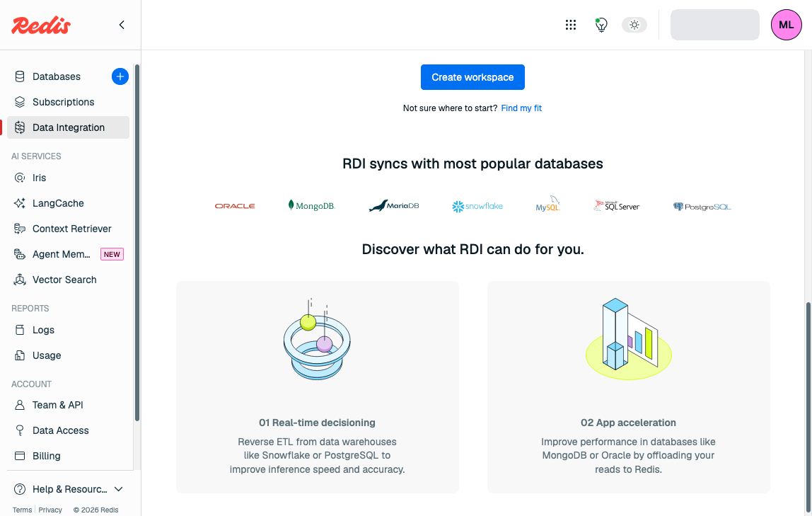The width and height of the screenshot is (812, 516).
Task: Click the Billing card icon
Action: (x=20, y=456)
